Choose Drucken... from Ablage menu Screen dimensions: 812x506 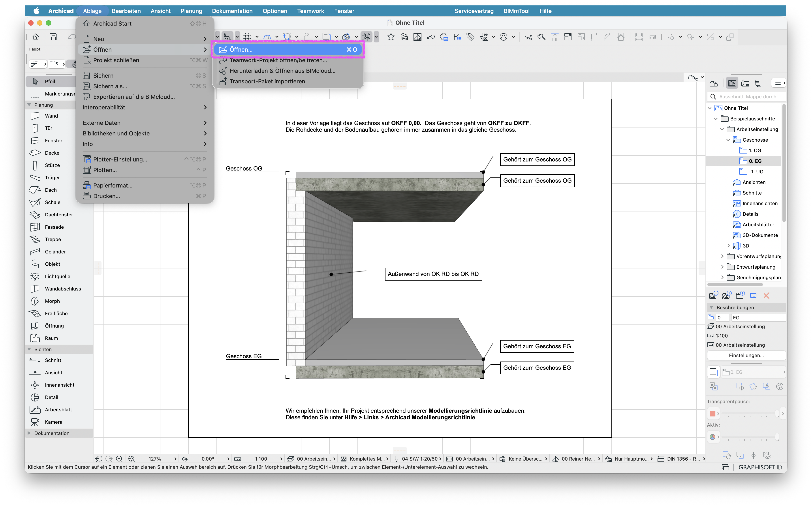tap(145, 196)
